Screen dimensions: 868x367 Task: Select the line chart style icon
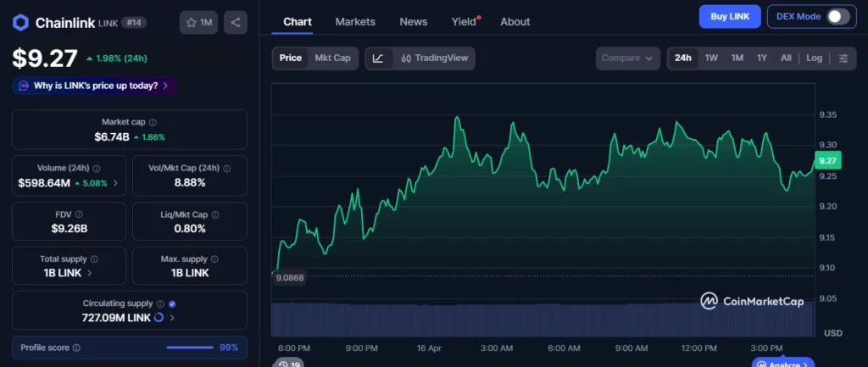[x=379, y=58]
